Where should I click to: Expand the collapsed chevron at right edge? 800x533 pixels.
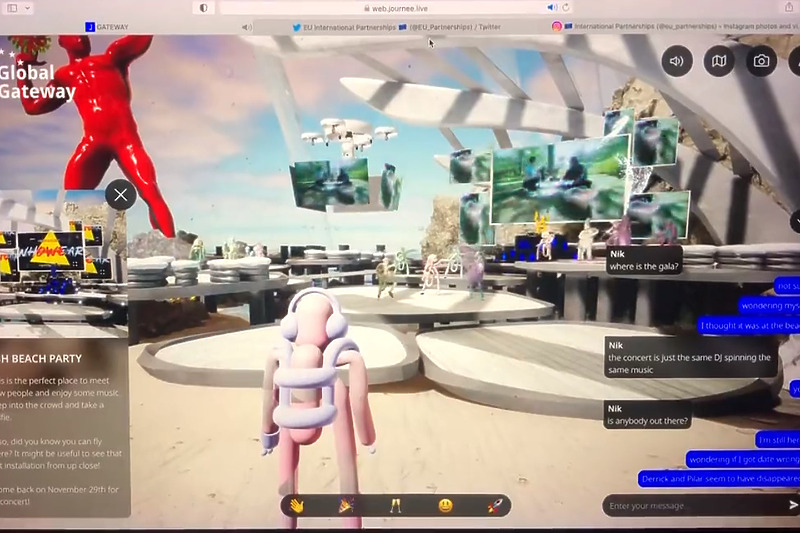(x=795, y=222)
